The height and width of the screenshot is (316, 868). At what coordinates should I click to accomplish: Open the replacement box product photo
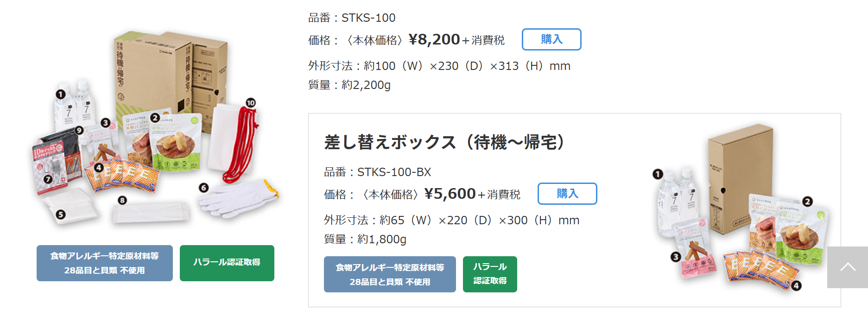(x=737, y=209)
